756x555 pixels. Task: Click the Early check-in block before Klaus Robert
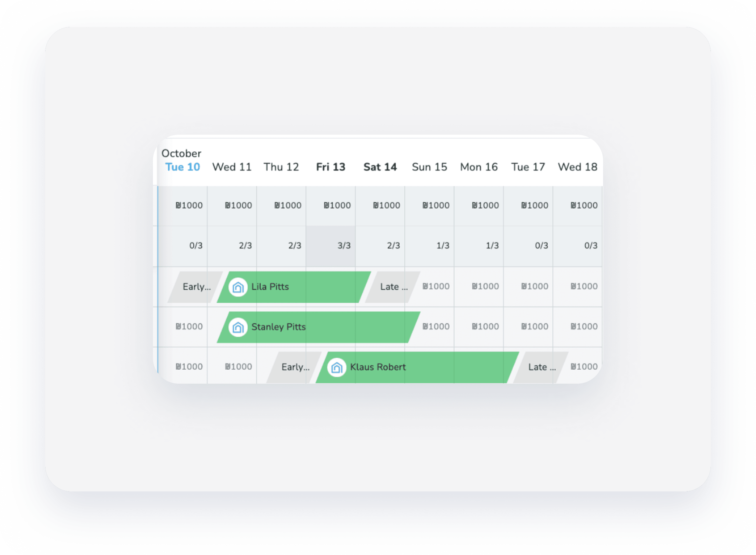pos(295,367)
